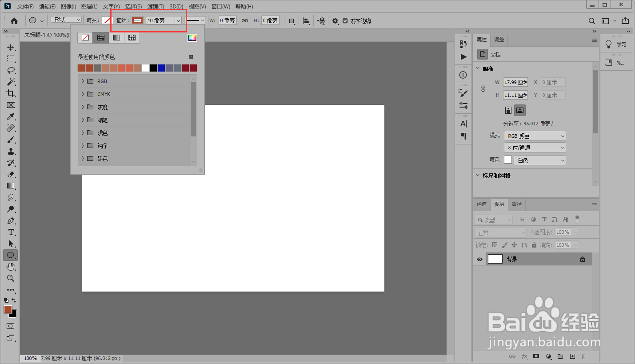
Task: Switch to the 通道 tab
Action: click(482, 204)
